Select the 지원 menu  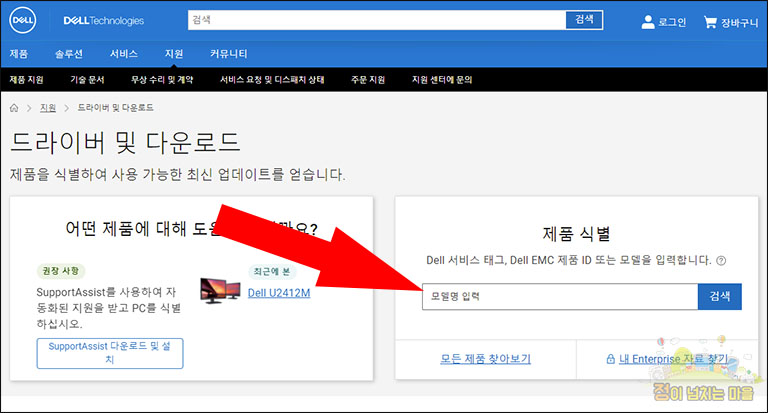pyautogui.click(x=174, y=54)
